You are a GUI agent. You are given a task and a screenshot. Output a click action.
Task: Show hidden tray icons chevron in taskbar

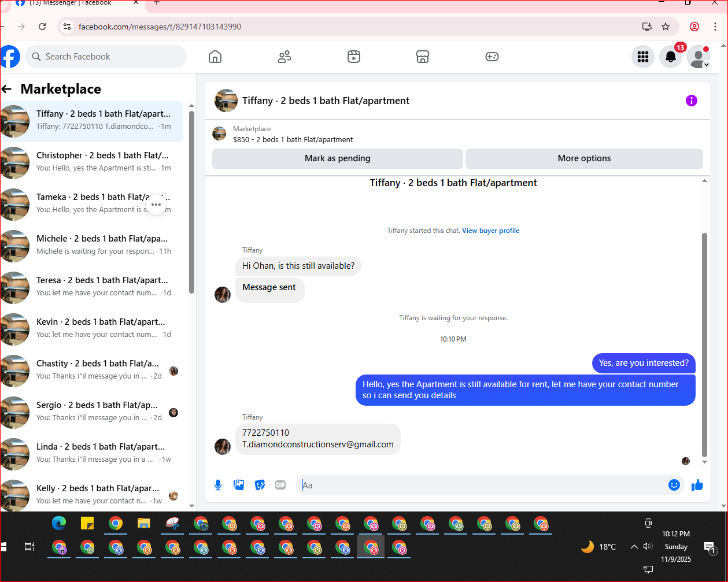point(634,547)
